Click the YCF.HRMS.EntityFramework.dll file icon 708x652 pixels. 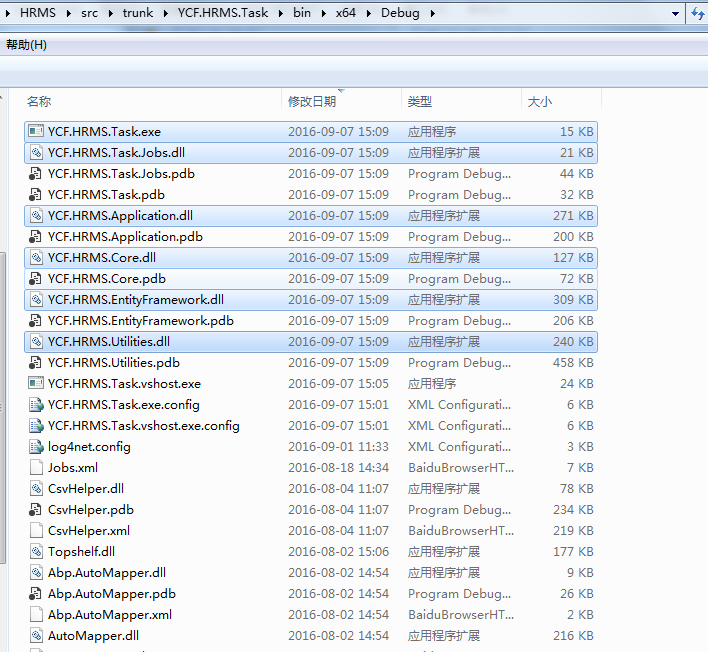click(36, 300)
